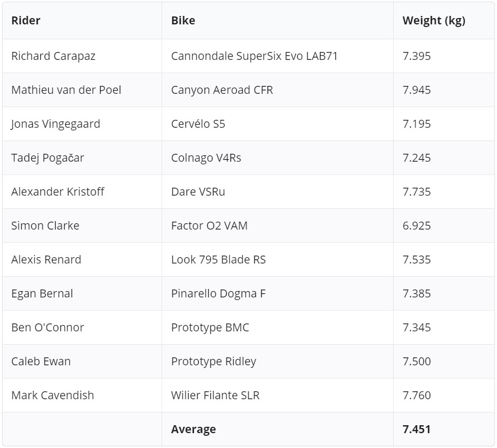The width and height of the screenshot is (497, 448).
Task: Click the Egan Bernal rider cell
Action: pyautogui.click(x=42, y=294)
